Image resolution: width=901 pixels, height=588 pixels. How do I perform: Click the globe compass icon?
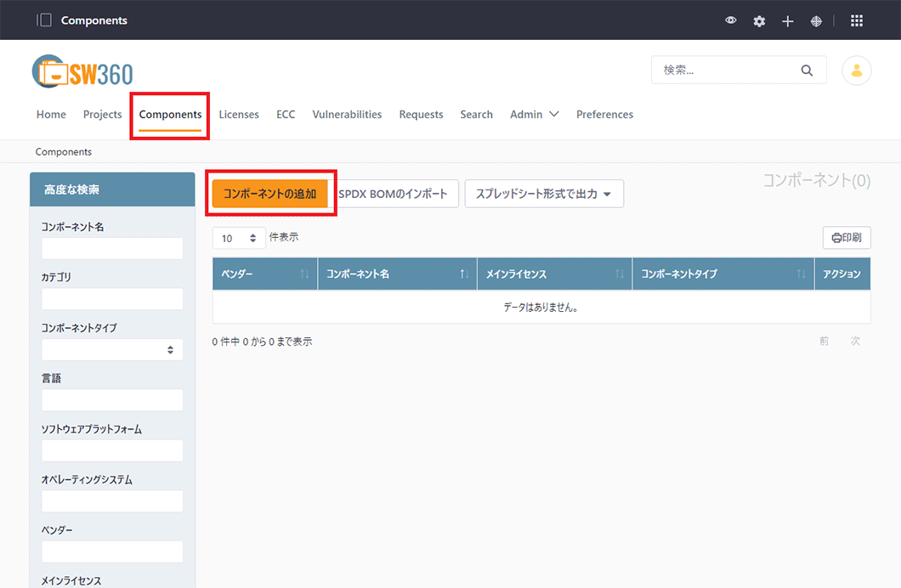pyautogui.click(x=816, y=21)
